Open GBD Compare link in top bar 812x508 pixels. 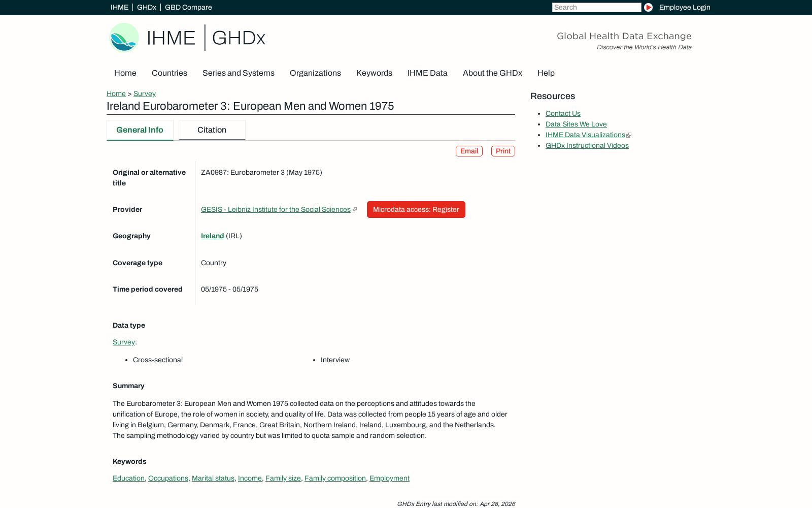pos(188,7)
